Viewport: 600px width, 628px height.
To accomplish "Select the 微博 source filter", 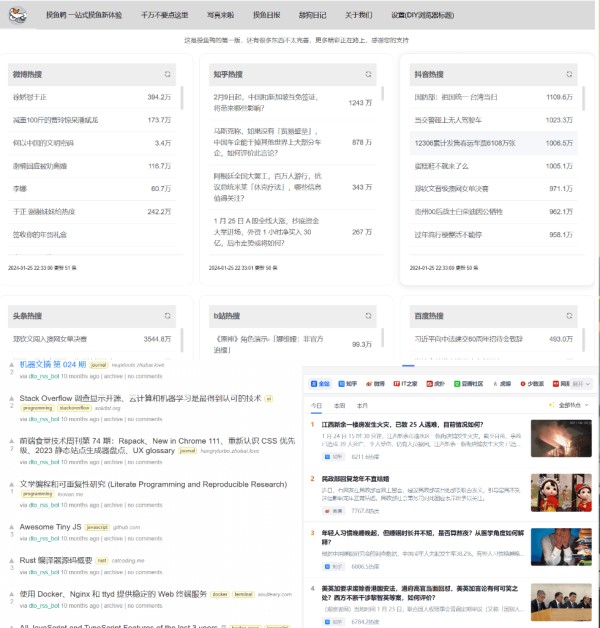I will click(x=375, y=384).
